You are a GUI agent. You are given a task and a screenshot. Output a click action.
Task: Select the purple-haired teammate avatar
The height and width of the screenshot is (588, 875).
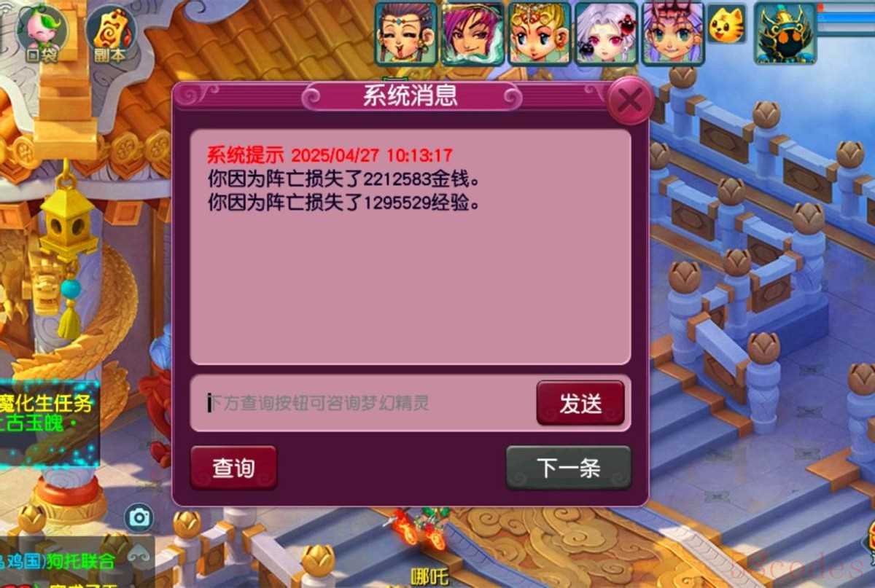(x=472, y=33)
